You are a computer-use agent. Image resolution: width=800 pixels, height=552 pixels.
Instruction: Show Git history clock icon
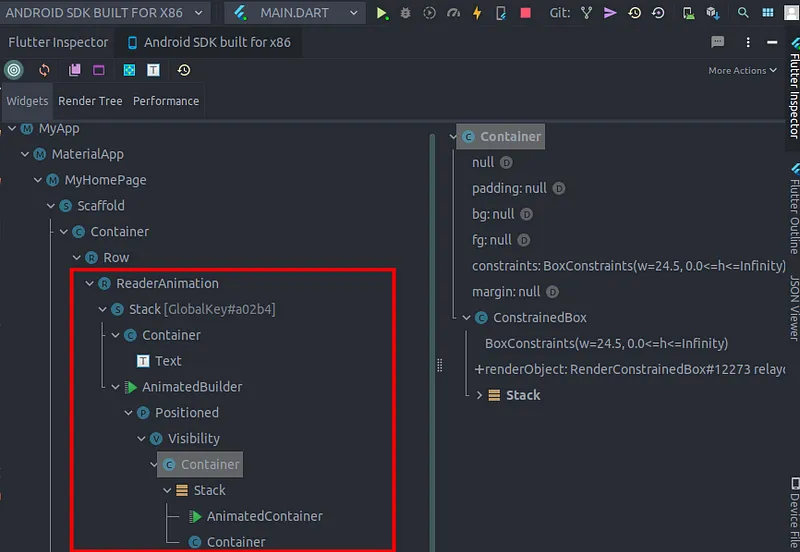(x=634, y=13)
